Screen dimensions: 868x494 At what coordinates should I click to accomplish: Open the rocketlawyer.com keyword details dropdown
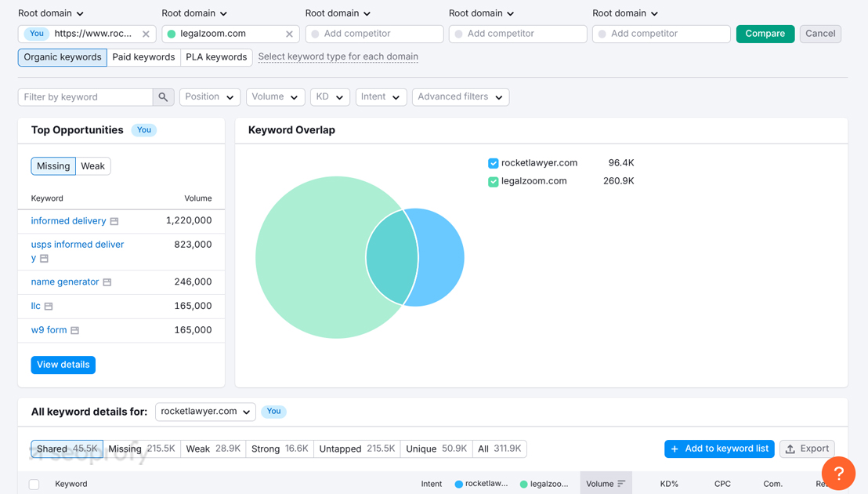pos(205,412)
